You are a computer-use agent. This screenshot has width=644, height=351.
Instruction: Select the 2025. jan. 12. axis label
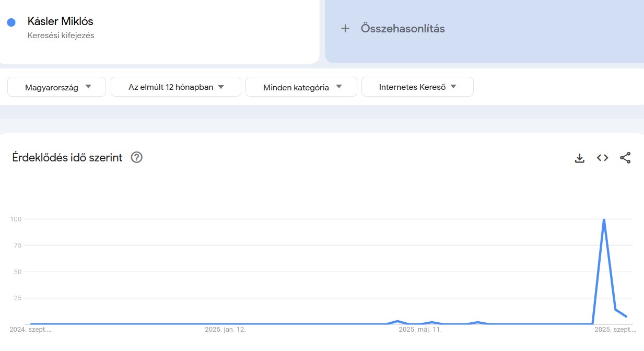coord(226,329)
